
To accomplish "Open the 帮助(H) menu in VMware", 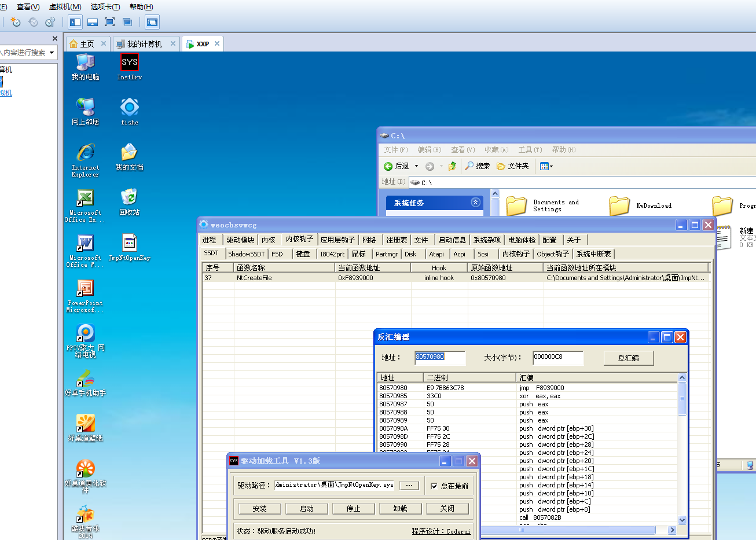I will pyautogui.click(x=141, y=7).
